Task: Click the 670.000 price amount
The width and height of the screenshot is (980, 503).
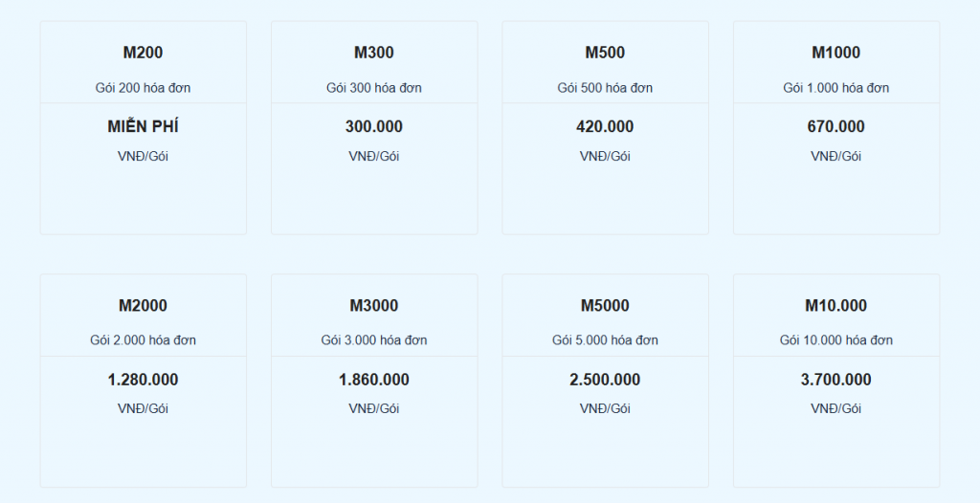Action: [x=836, y=127]
